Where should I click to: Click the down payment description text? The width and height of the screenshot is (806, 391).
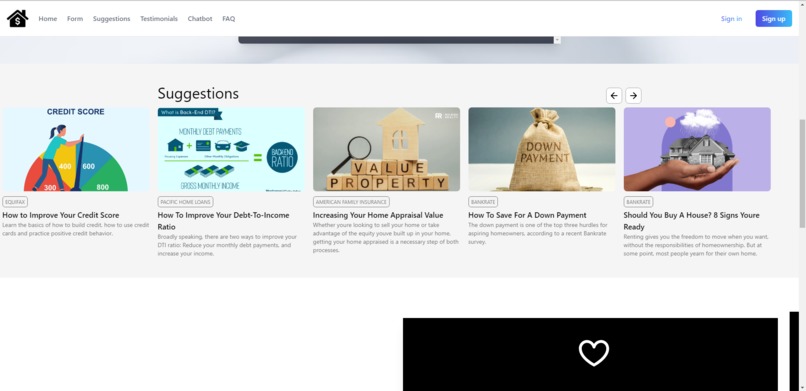[x=538, y=233]
